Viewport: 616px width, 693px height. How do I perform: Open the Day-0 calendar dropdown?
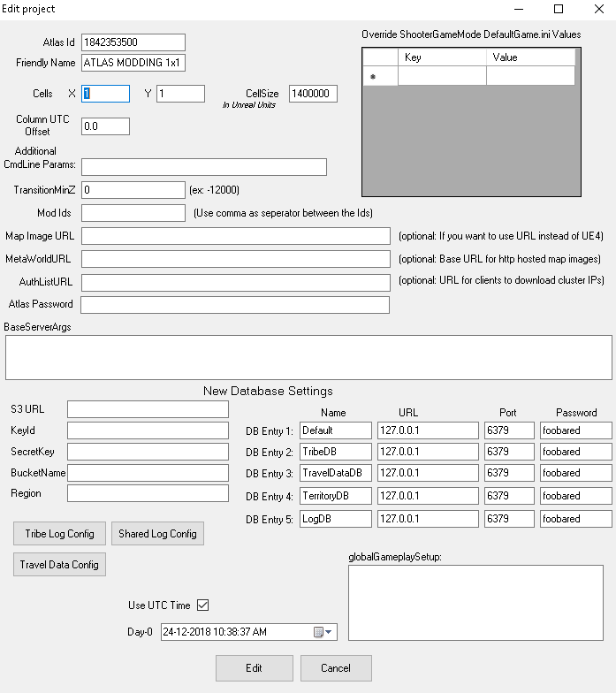[x=323, y=632]
